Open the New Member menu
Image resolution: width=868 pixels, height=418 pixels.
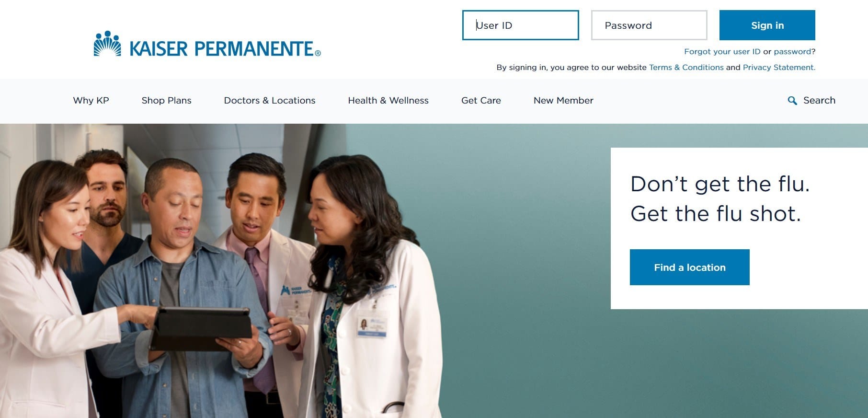tap(563, 100)
